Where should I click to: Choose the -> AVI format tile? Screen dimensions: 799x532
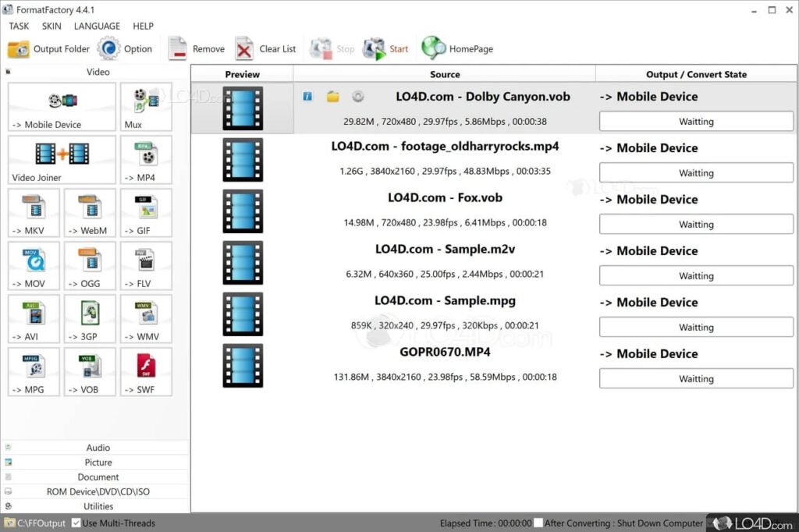[34, 319]
